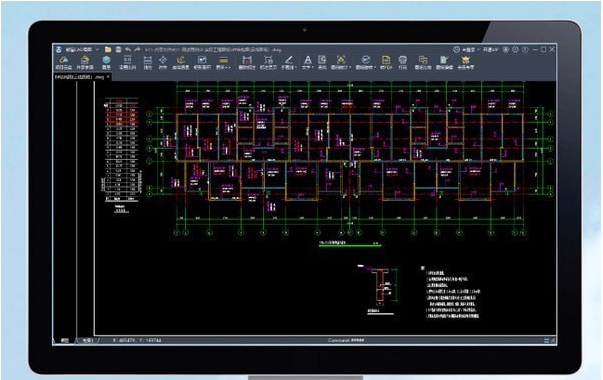Click the X Y coordinate readout
This screenshot has height=380, width=603.
pyautogui.click(x=137, y=340)
